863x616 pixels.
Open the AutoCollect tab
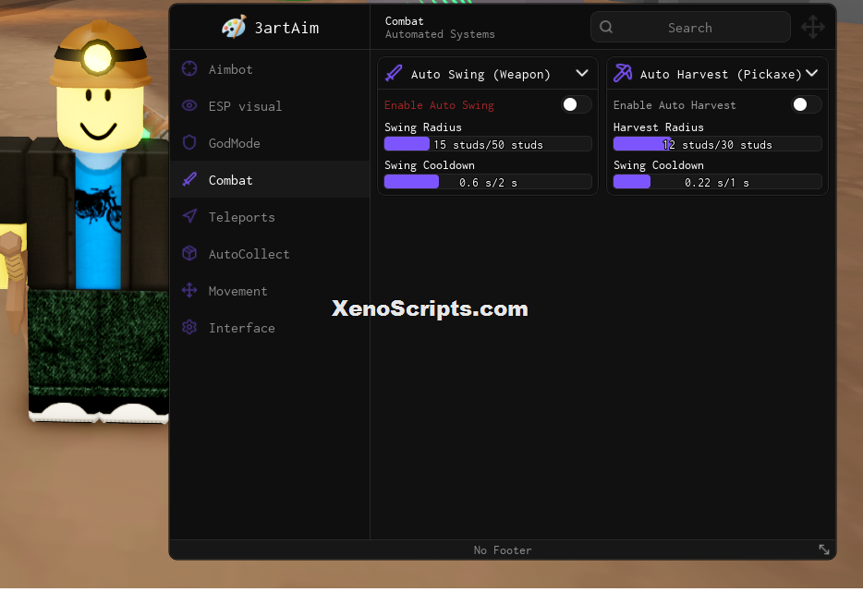pyautogui.click(x=270, y=254)
